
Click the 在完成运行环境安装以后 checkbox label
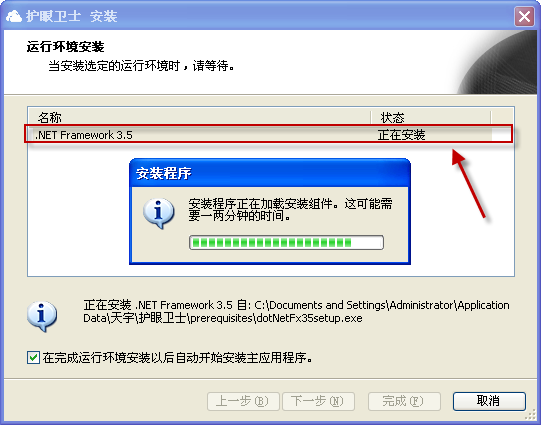point(177,358)
